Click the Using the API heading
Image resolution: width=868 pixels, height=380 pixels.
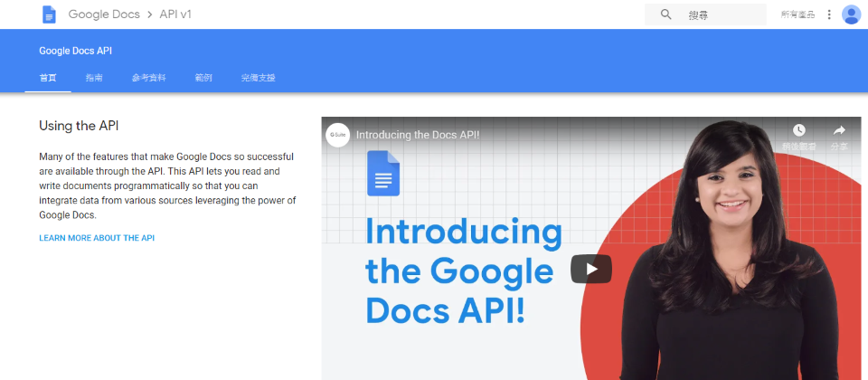pyautogui.click(x=79, y=126)
